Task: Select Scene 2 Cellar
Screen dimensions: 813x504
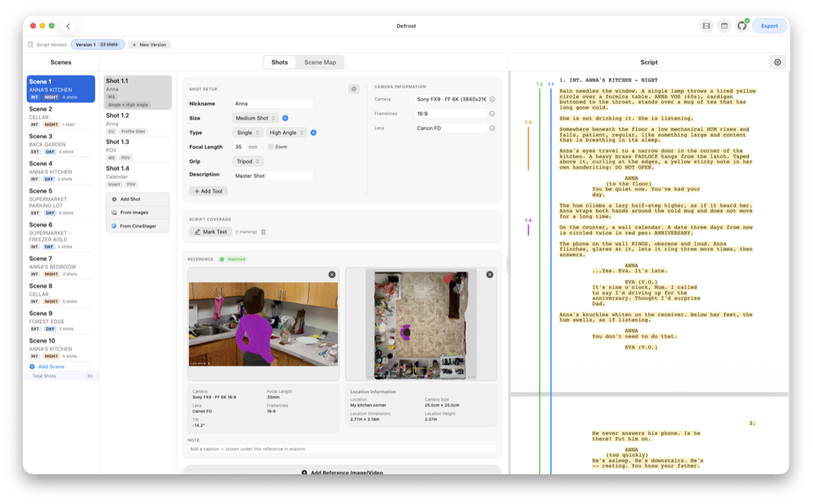Action: [61, 117]
